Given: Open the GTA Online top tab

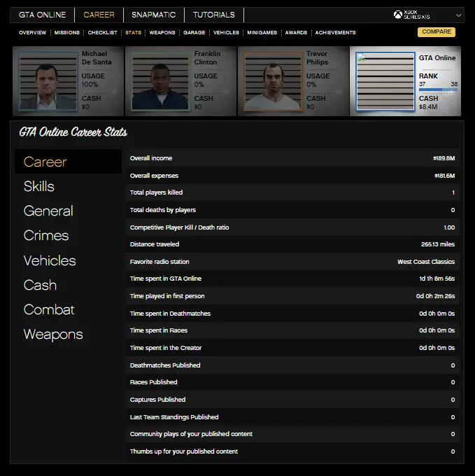Looking at the screenshot, I should pyautogui.click(x=43, y=15).
